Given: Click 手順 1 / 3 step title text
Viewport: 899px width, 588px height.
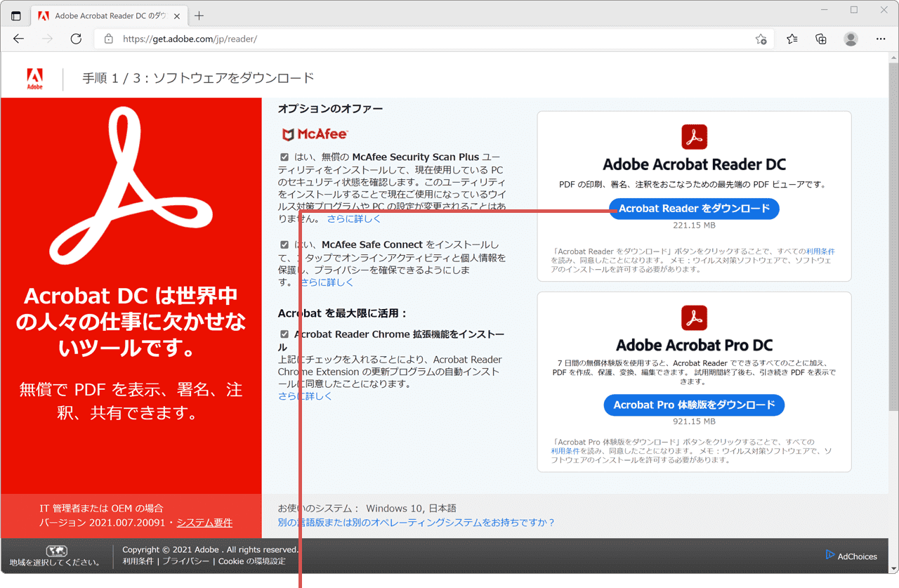Looking at the screenshot, I should [198, 78].
